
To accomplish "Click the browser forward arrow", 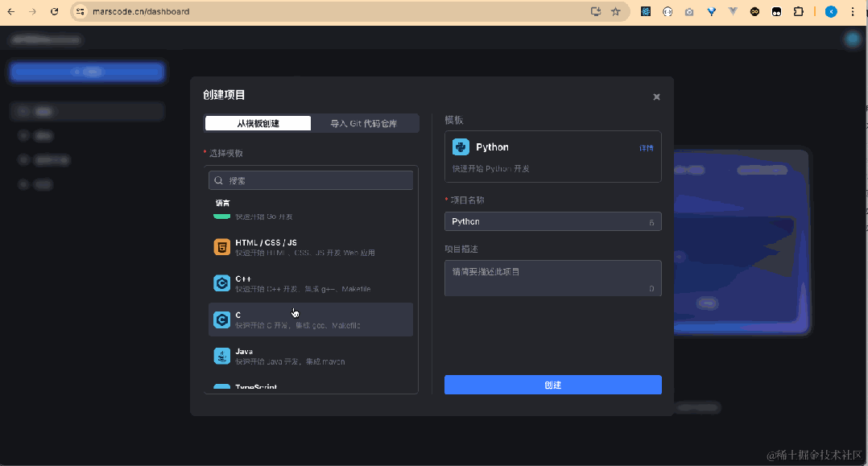I will (33, 11).
